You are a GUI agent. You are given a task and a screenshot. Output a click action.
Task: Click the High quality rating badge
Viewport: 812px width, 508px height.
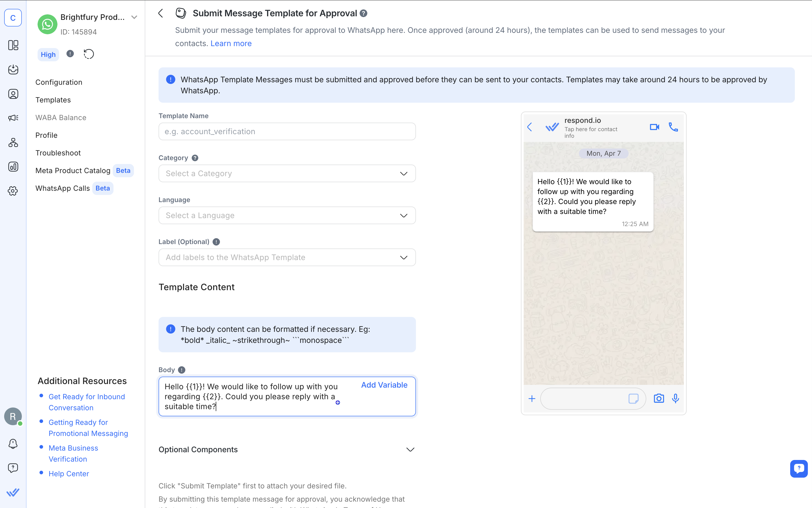pyautogui.click(x=48, y=54)
